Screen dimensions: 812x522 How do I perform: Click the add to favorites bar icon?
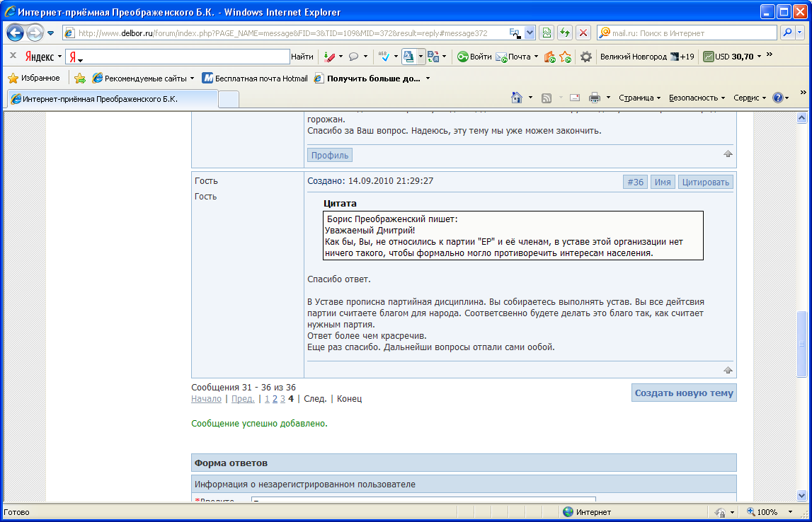pyautogui.click(x=80, y=78)
